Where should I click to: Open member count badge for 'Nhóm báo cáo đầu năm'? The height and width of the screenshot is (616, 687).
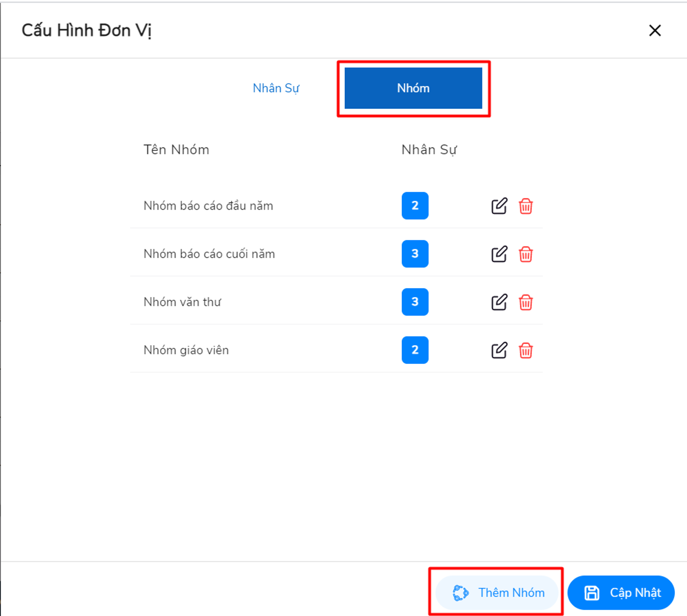point(415,206)
